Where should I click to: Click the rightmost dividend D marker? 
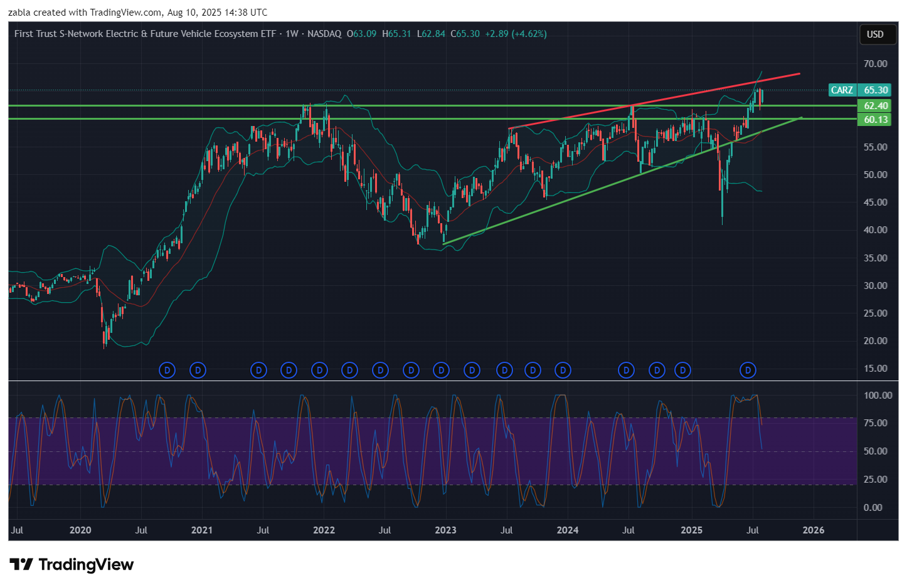(x=747, y=370)
